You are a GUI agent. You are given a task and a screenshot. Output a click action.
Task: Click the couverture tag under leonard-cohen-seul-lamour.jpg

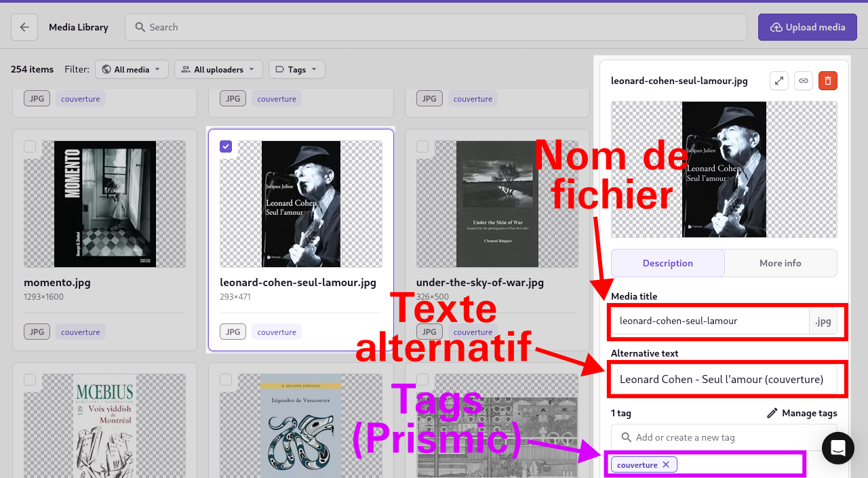click(x=277, y=332)
